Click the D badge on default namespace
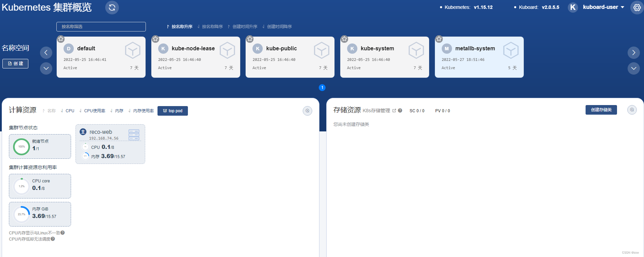 [69, 49]
